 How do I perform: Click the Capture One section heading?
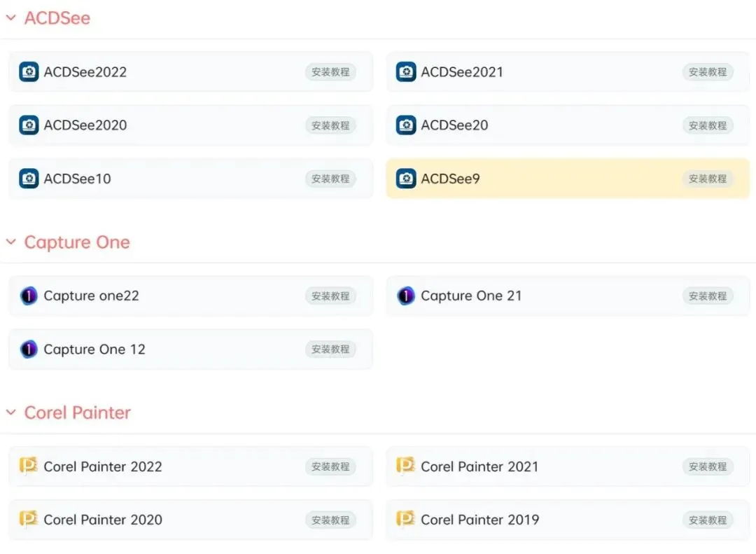[77, 242]
